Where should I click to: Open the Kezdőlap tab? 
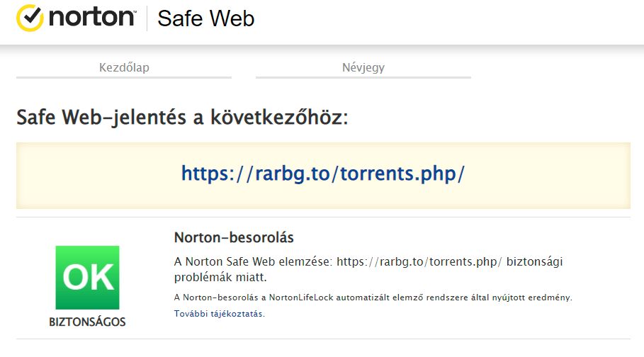pyautogui.click(x=124, y=67)
